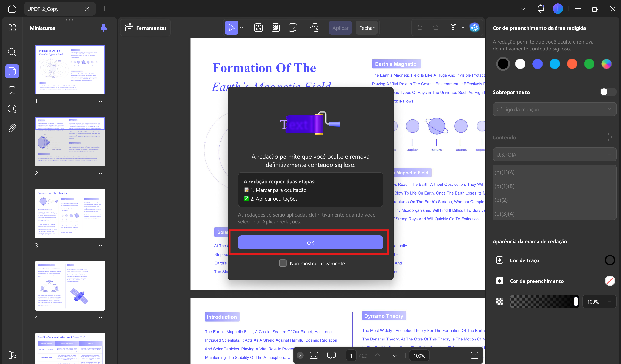Add a new tab
This screenshot has width=621, height=364.
(x=105, y=9)
